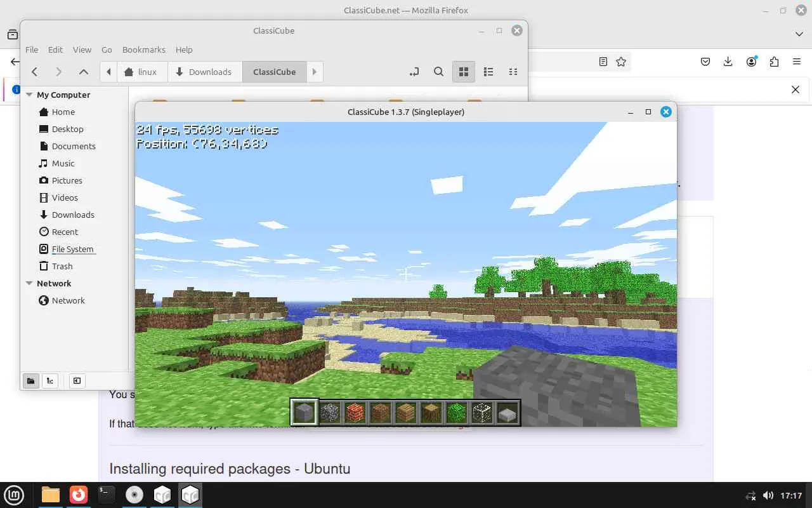
Task: Toggle the location entry in file manager
Action: (x=414, y=72)
